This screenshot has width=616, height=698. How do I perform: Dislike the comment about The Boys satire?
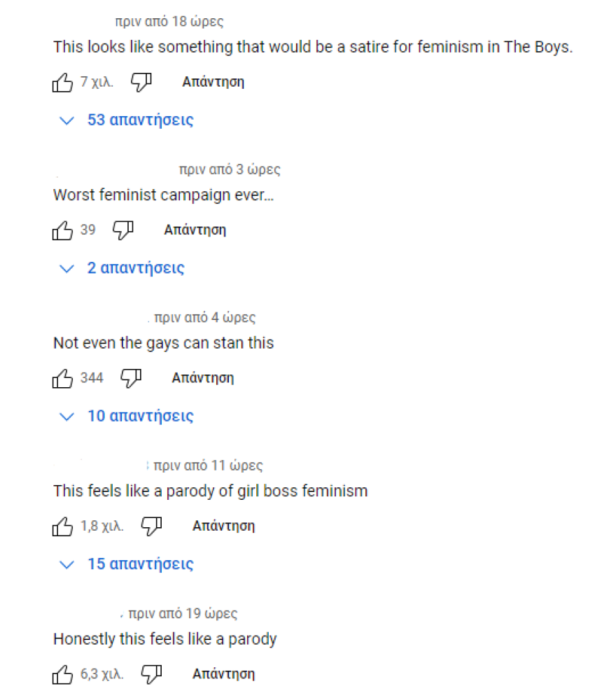point(141,83)
